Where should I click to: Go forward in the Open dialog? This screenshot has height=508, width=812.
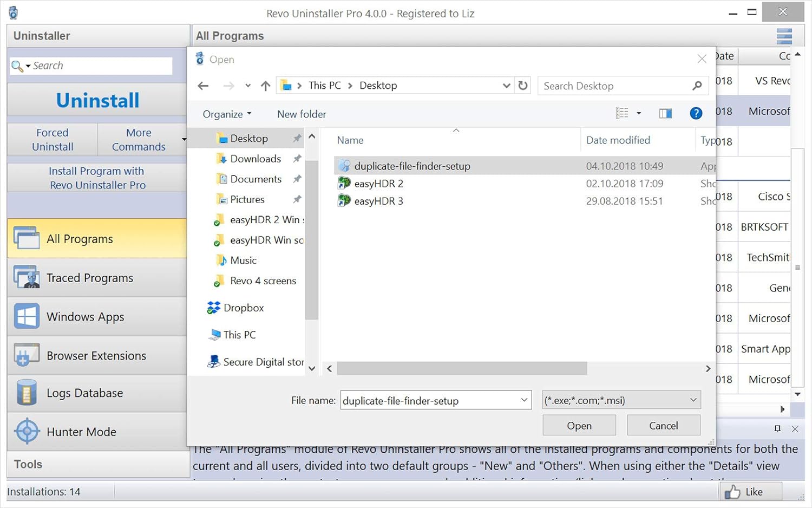[x=228, y=86]
